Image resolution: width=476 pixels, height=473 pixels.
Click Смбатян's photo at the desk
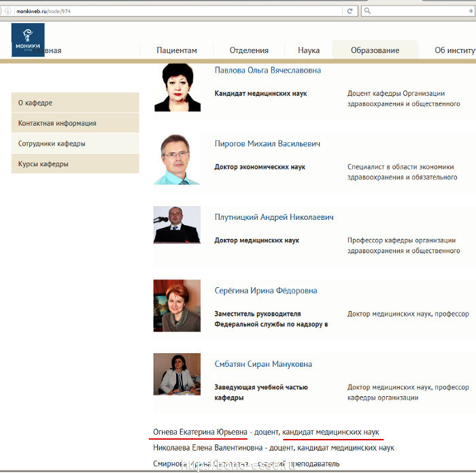pyautogui.click(x=177, y=374)
